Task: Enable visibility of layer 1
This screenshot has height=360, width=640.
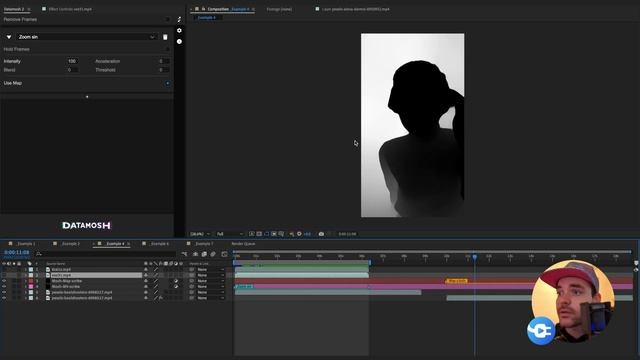Action: (x=4, y=270)
